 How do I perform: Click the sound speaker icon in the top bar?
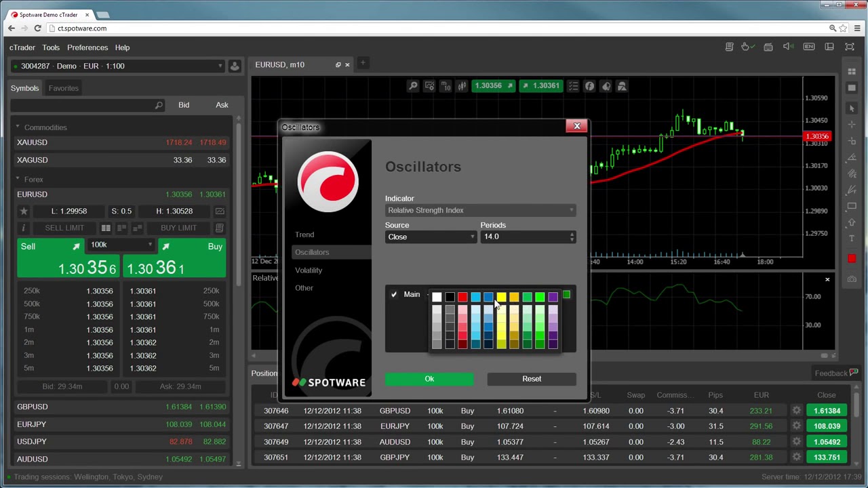pyautogui.click(x=788, y=47)
